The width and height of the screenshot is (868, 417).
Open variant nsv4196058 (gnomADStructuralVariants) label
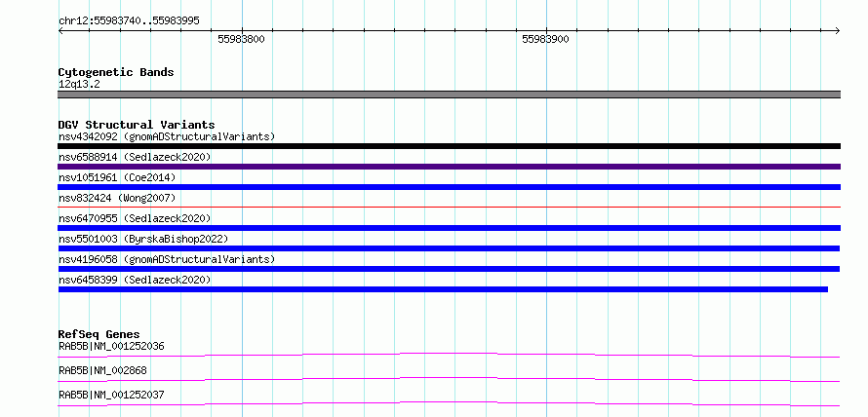(167, 259)
